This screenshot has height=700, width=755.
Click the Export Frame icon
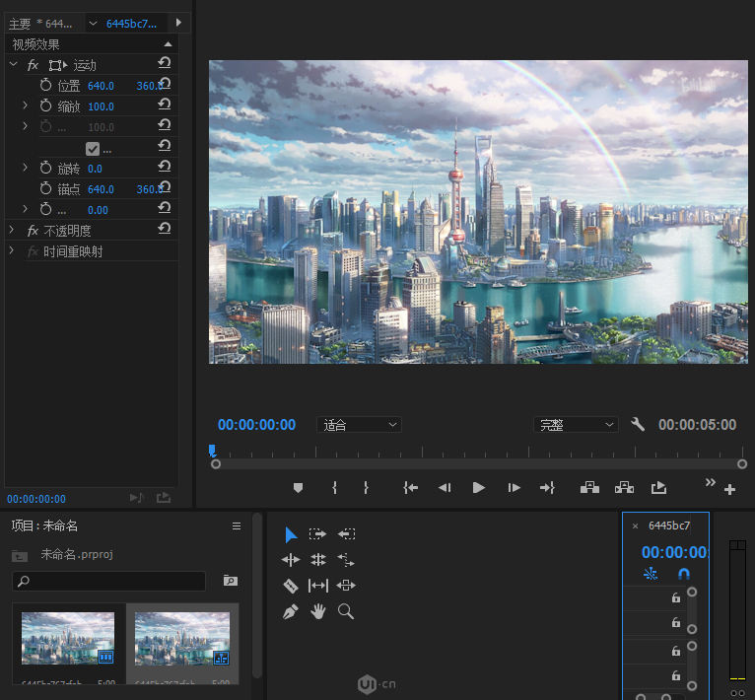658,488
